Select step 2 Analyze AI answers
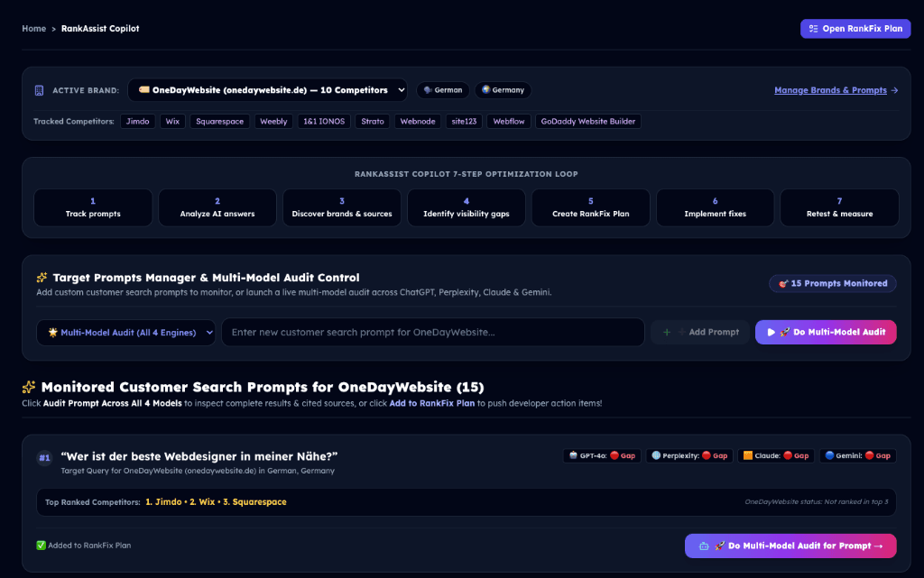Viewport: 924px width, 578px height. point(217,207)
